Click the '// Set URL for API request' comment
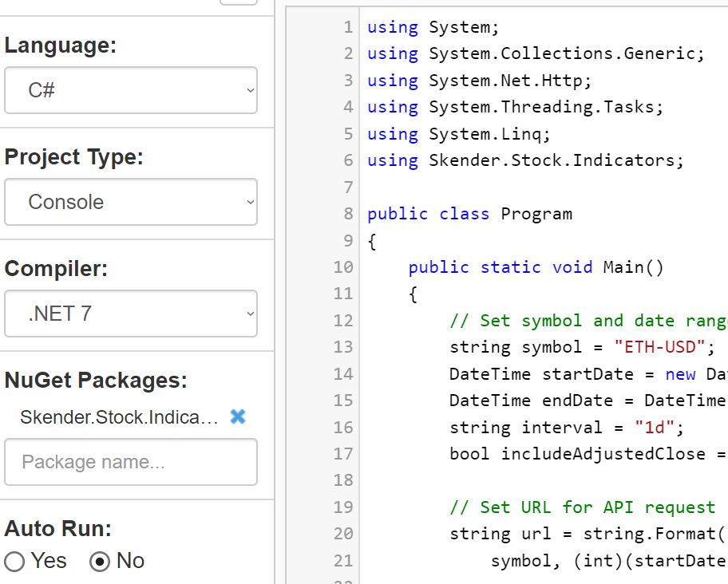The image size is (728, 584). (x=583, y=507)
